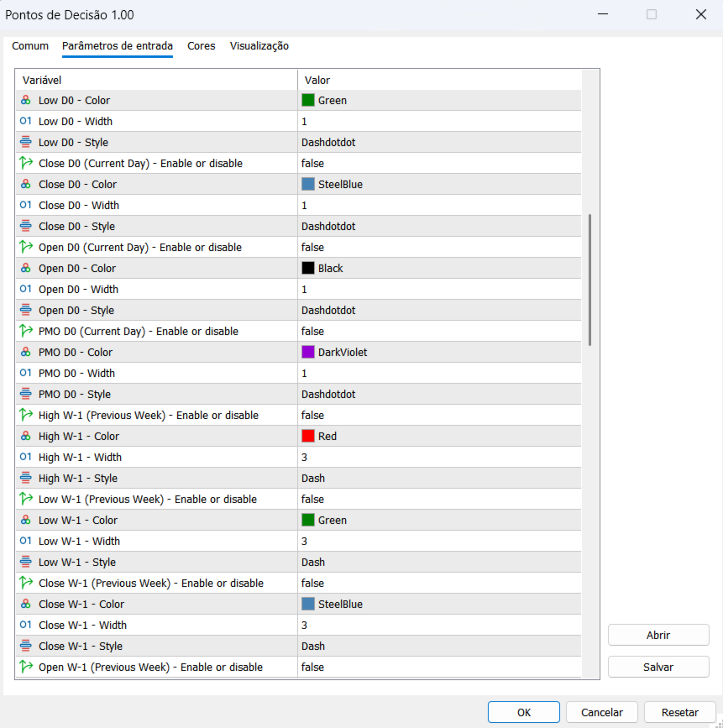Switch to the Visualização tab
The height and width of the screenshot is (728, 723).
point(259,46)
